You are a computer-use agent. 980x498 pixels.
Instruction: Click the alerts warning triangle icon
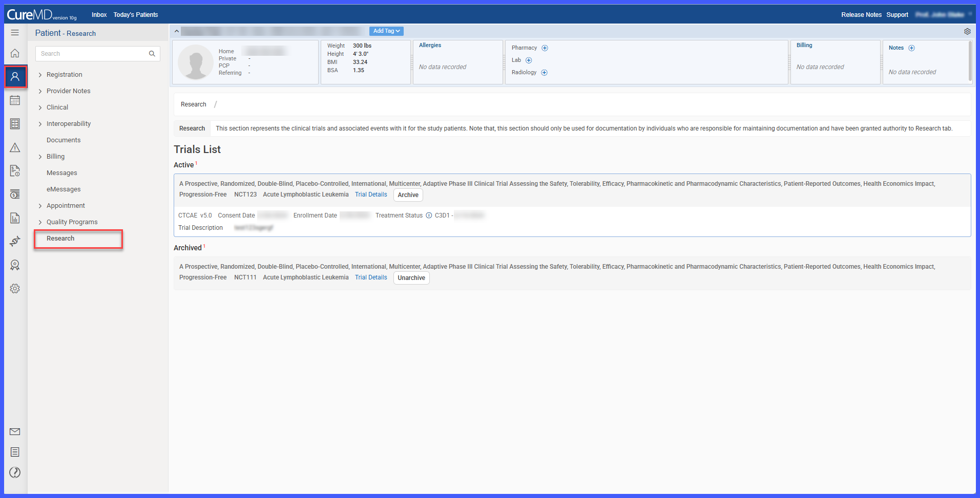point(15,147)
